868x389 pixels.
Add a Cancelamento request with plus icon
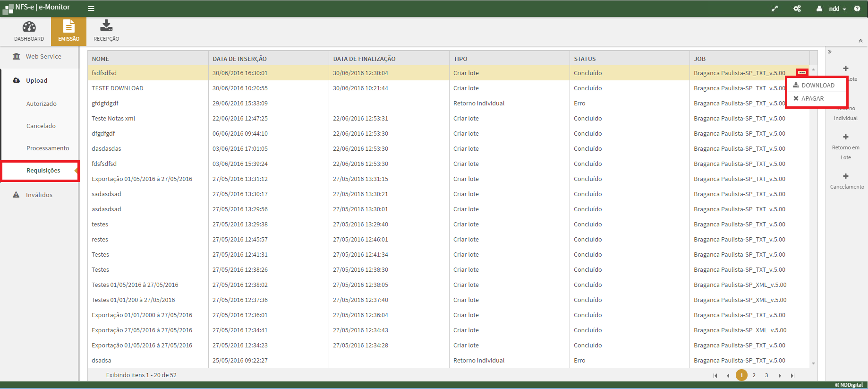click(x=846, y=176)
